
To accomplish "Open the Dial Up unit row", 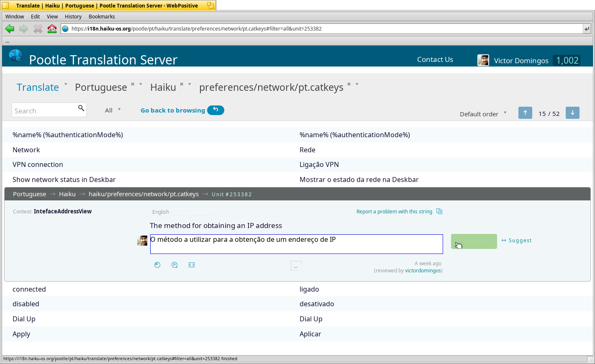I will click(x=297, y=319).
